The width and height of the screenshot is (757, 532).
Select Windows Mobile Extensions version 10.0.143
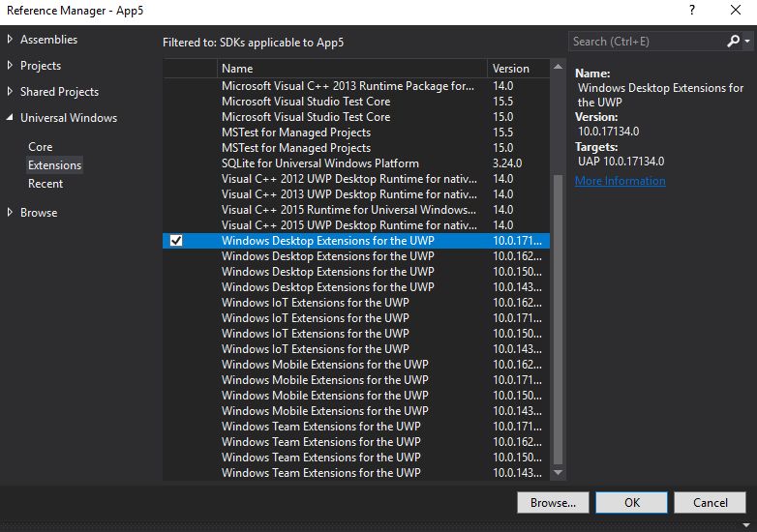point(356,410)
